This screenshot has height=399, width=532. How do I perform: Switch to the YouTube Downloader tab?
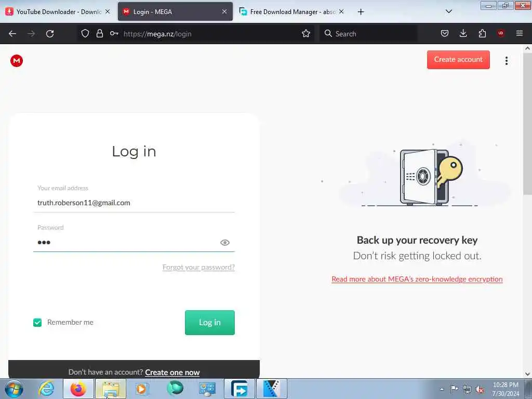[x=58, y=12]
